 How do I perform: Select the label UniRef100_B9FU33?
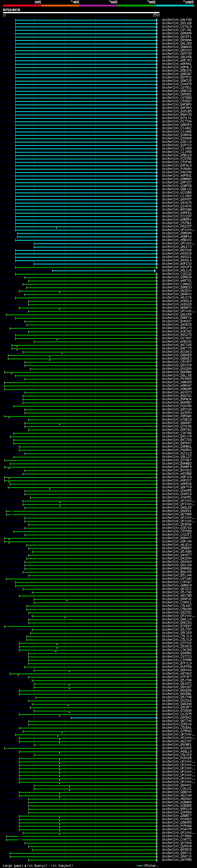177,264
